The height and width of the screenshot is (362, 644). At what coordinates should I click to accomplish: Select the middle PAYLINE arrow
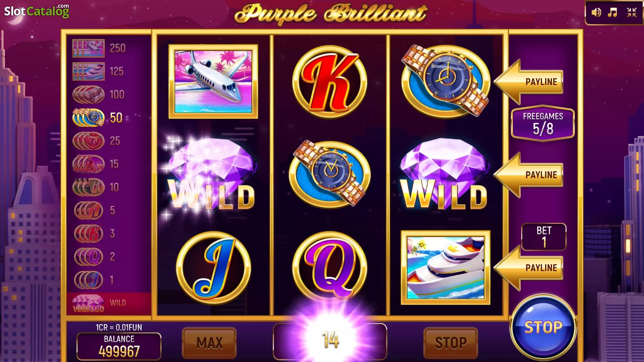(528, 175)
